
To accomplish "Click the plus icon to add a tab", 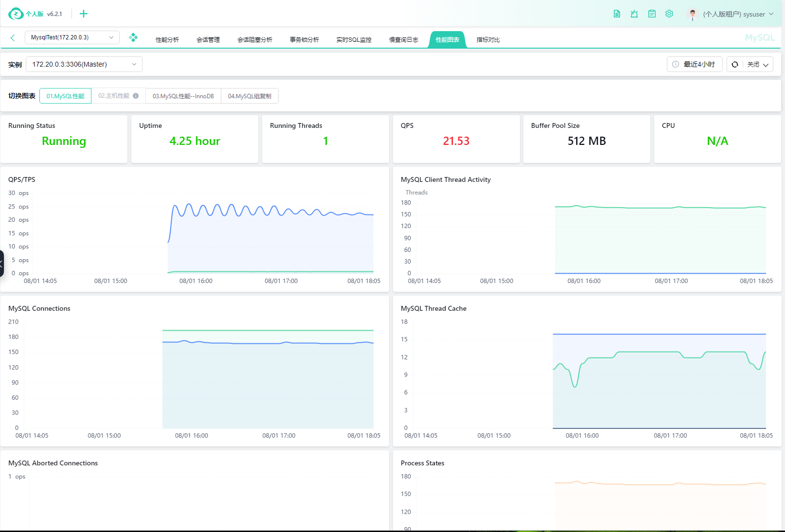I will 84,14.
